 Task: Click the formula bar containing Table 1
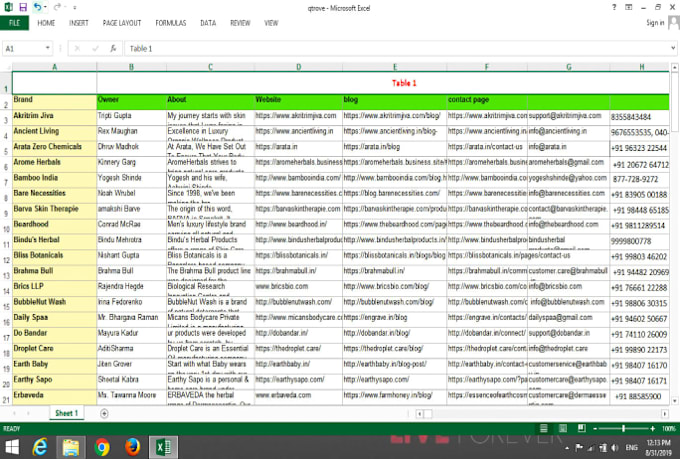(x=396, y=49)
